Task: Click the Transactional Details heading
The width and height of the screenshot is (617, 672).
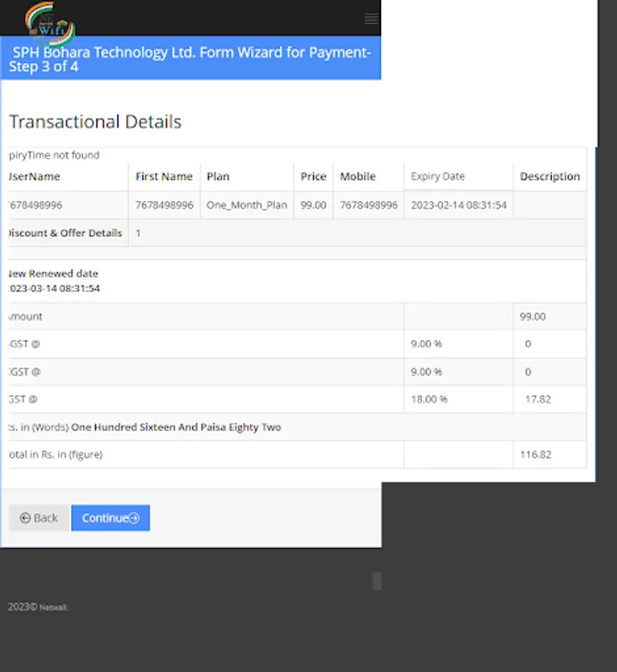Action: 95,122
